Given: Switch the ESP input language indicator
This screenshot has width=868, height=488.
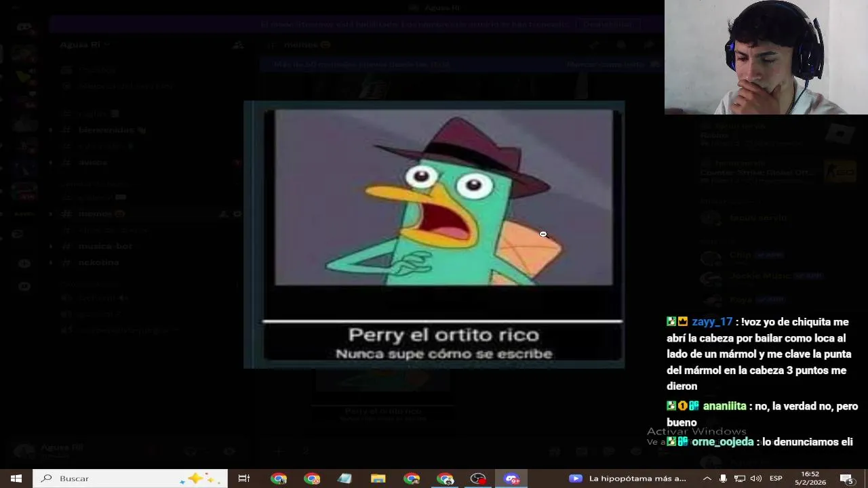Looking at the screenshot, I should point(776,479).
